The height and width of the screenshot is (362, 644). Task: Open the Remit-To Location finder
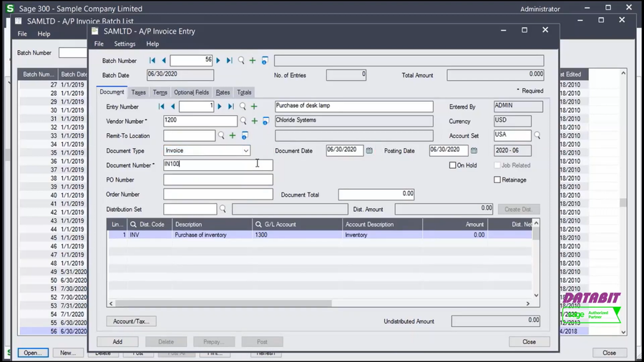[221, 135]
